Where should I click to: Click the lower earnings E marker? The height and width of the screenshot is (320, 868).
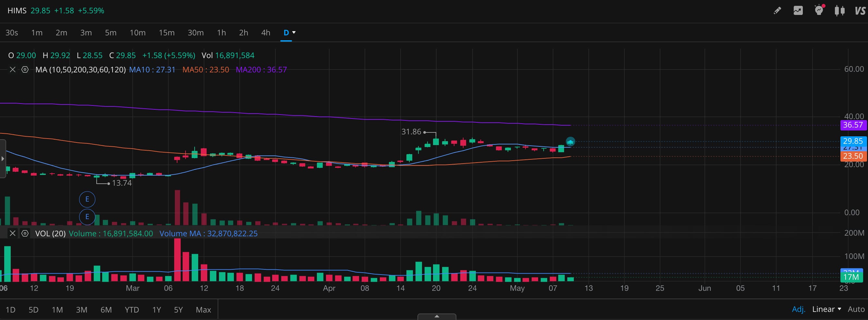pyautogui.click(x=87, y=216)
